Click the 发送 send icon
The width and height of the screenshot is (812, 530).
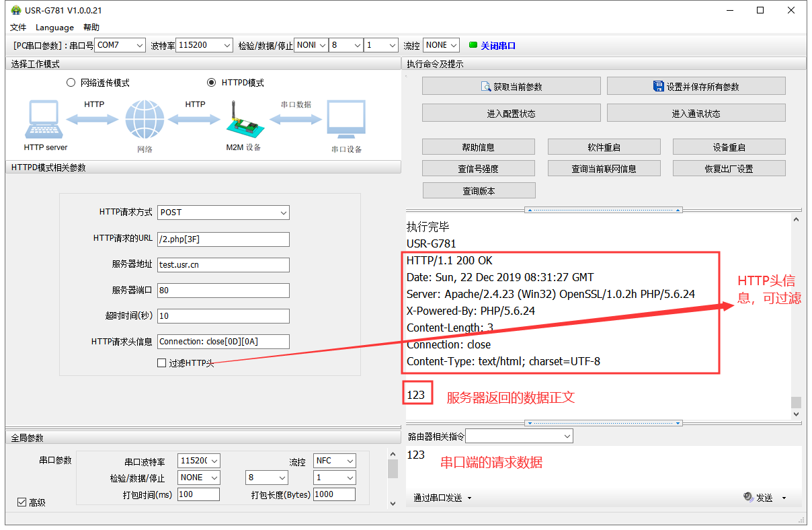(x=748, y=498)
